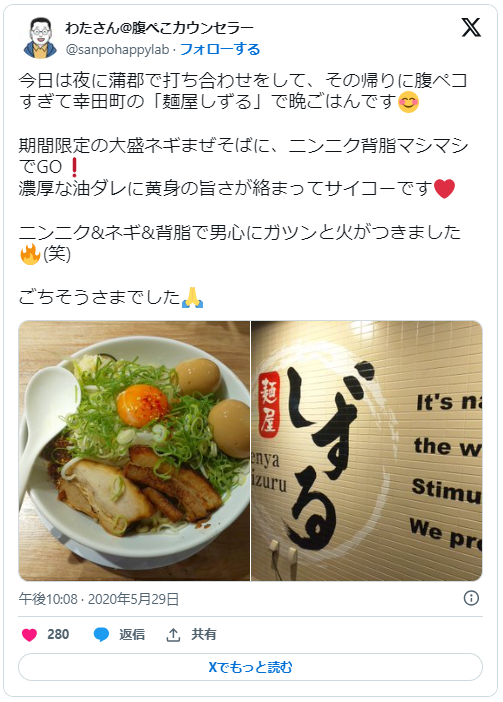
Task: Open the 麺屋しずる sign photo
Action: point(367,451)
